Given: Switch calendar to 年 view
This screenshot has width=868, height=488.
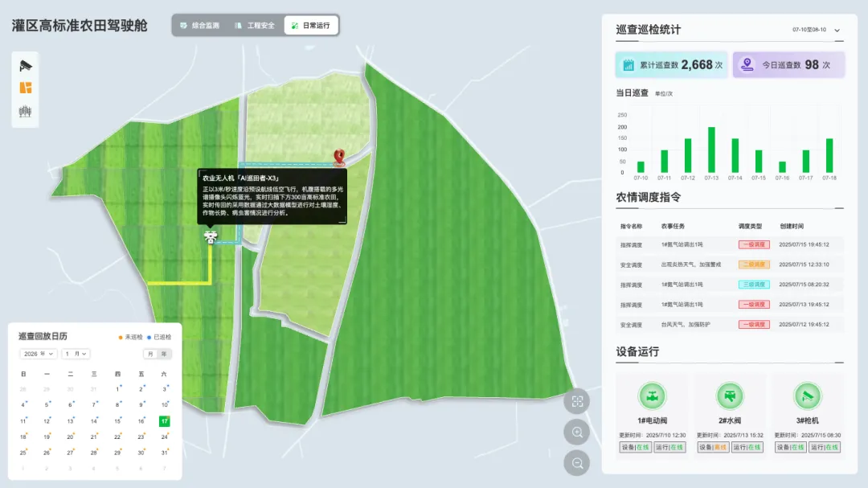Looking at the screenshot, I should 164,354.
